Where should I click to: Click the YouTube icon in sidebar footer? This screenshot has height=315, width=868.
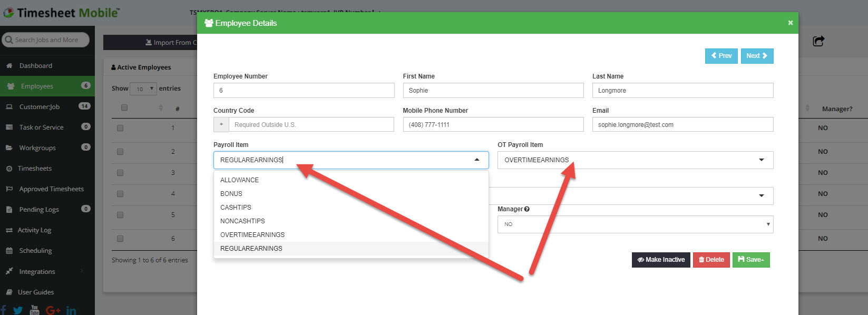pos(35,310)
